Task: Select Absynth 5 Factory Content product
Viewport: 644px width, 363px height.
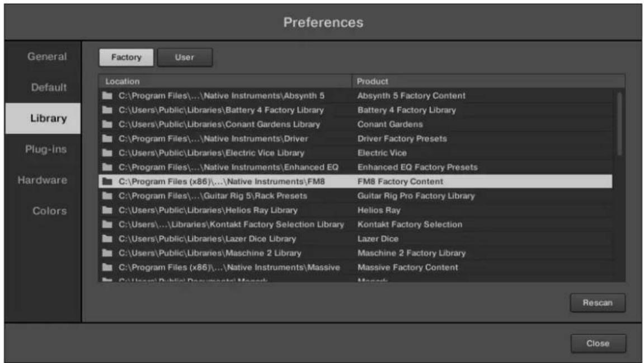Action: [x=411, y=96]
